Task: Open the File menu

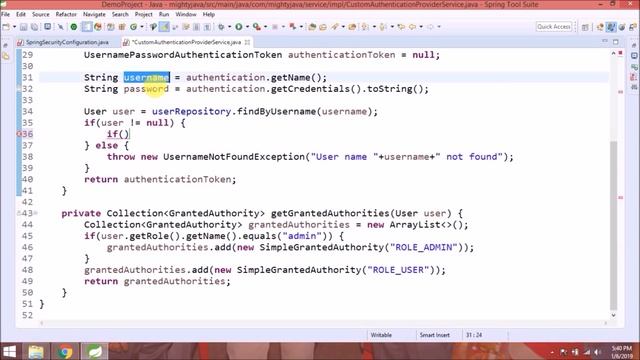Action: coord(5,14)
